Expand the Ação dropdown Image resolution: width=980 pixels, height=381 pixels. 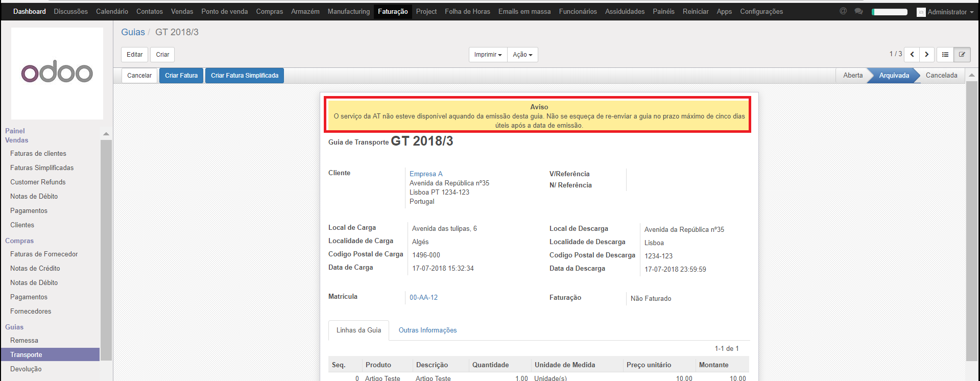522,55
